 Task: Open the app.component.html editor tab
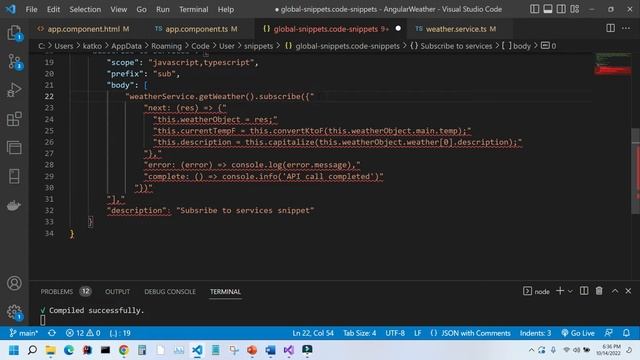[84, 29]
